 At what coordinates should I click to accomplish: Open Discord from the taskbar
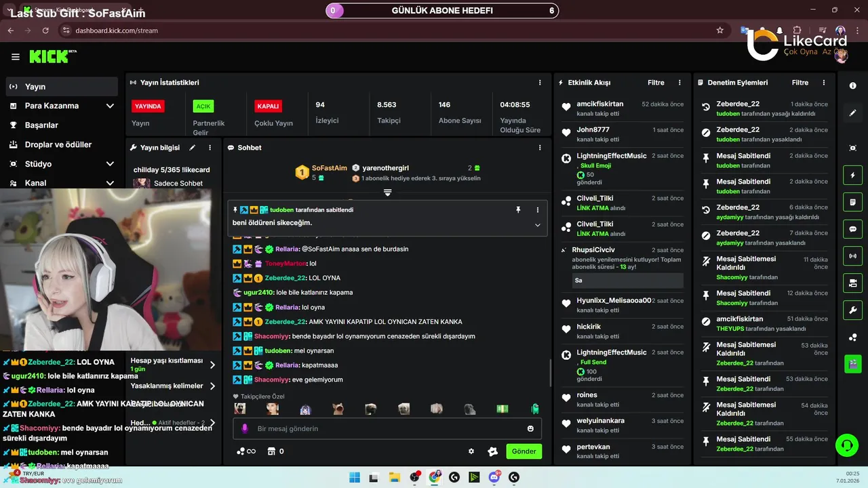click(x=494, y=477)
